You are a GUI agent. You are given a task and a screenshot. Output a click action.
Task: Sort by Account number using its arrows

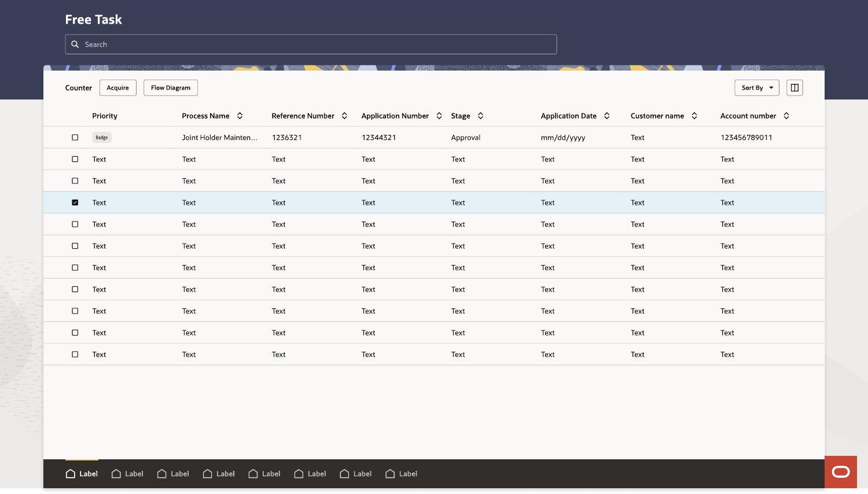[786, 116]
